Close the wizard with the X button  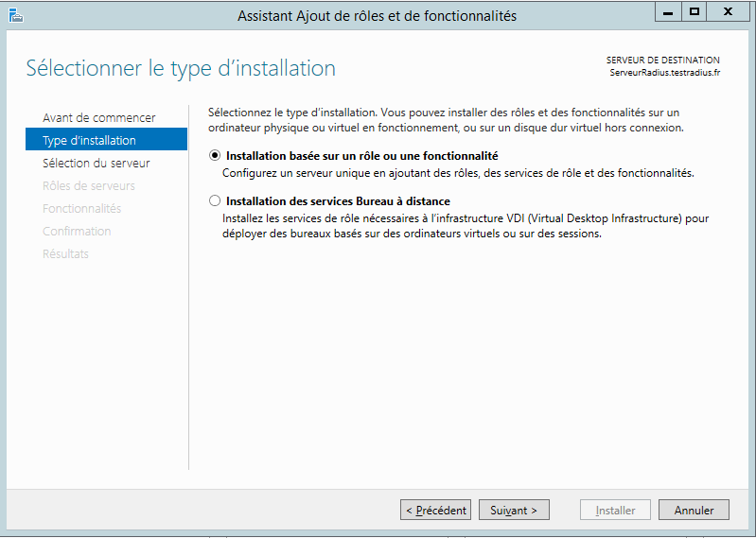pos(729,12)
